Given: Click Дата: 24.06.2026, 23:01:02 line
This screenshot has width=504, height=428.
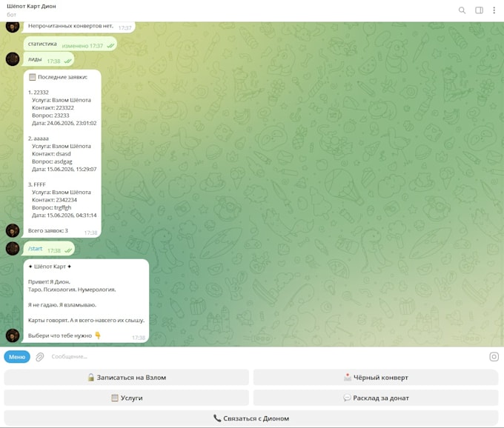Looking at the screenshot, I should 64,124.
